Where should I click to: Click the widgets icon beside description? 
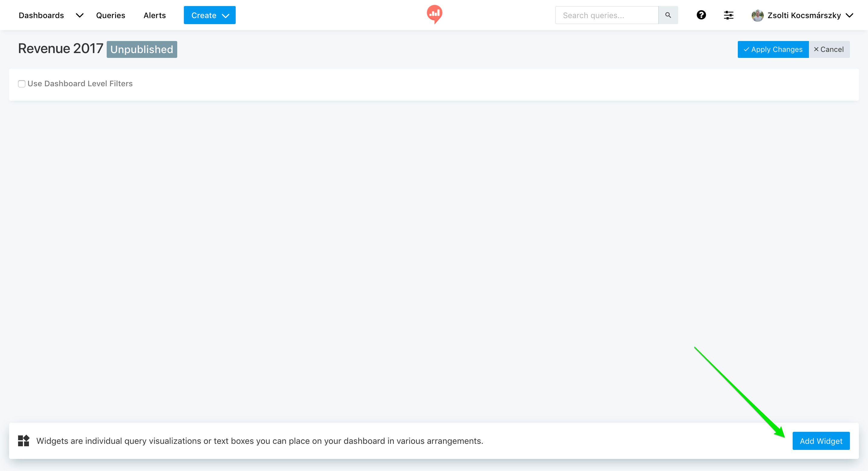[24, 441]
